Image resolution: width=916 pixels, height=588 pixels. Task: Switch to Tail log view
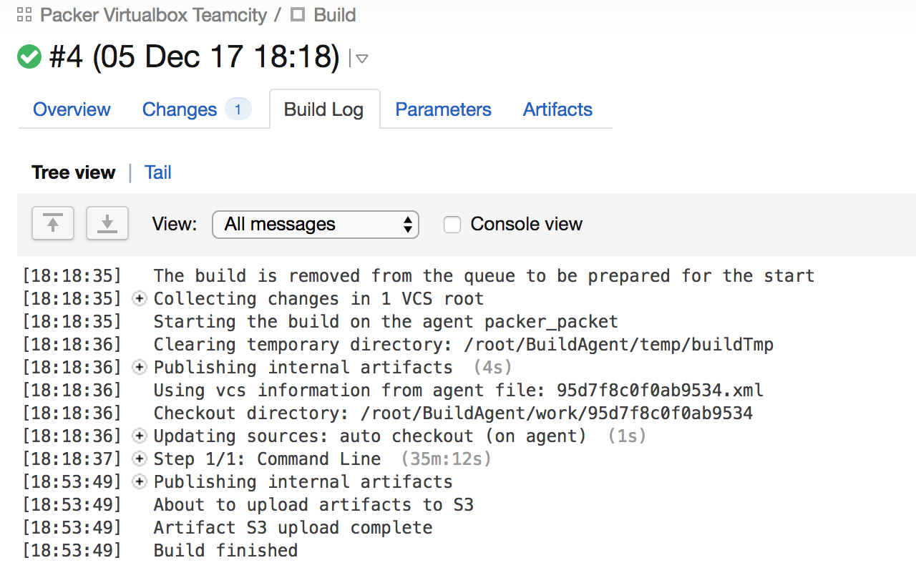click(158, 172)
